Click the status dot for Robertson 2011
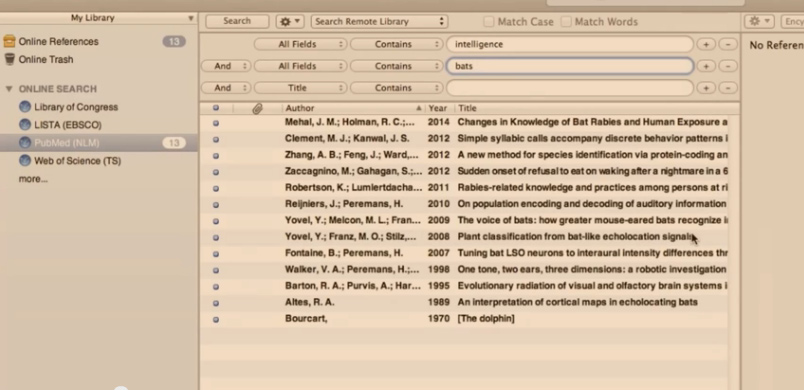The height and width of the screenshot is (390, 804). (215, 188)
